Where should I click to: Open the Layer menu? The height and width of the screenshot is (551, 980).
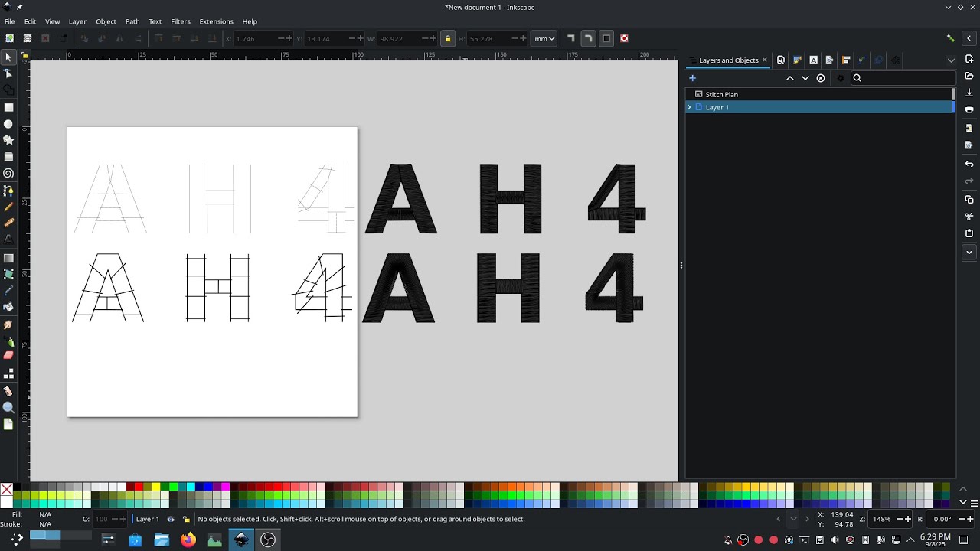pos(77,21)
